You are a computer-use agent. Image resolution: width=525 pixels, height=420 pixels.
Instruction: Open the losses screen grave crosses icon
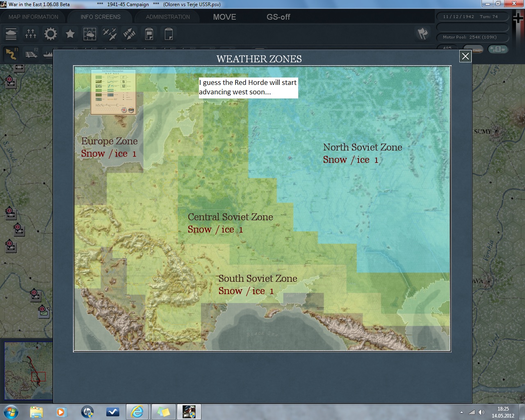tap(31, 34)
